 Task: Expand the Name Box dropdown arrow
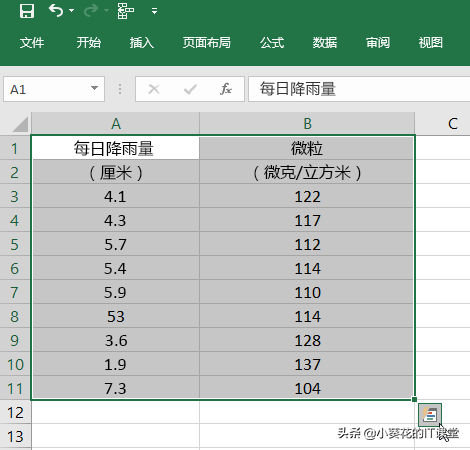[95, 88]
